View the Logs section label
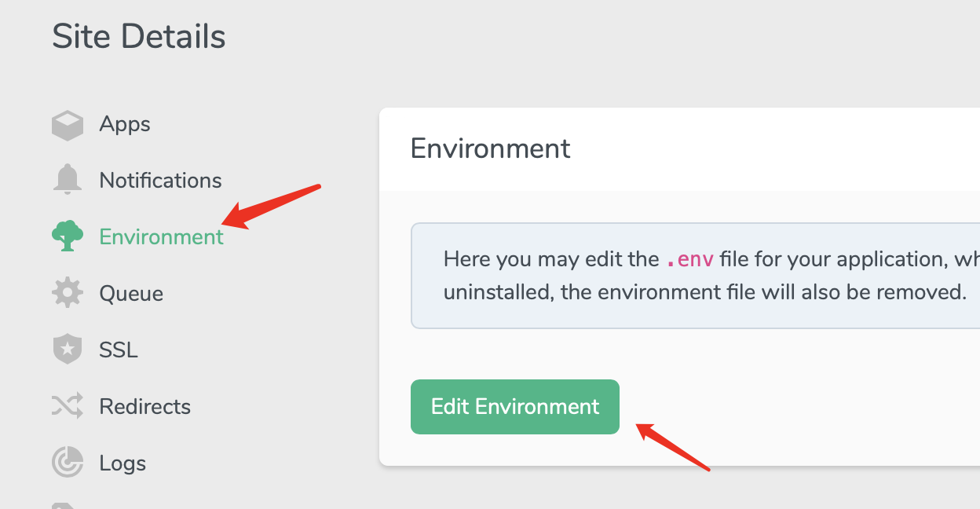980x509 pixels. [x=122, y=463]
